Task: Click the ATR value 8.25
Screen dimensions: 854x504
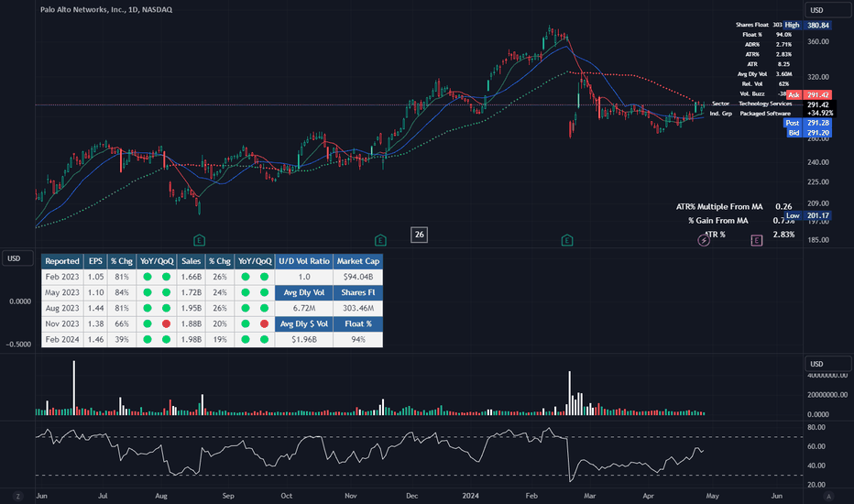Action: tap(783, 64)
